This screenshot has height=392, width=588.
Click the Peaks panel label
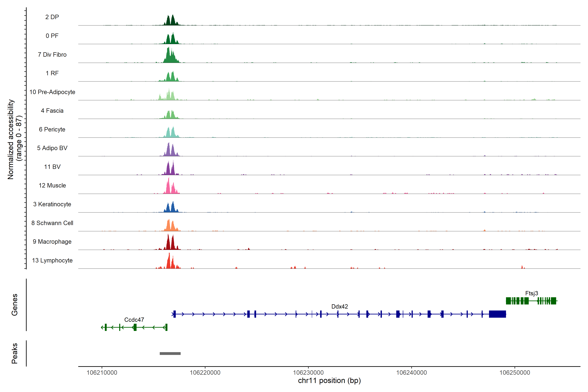click(x=15, y=353)
